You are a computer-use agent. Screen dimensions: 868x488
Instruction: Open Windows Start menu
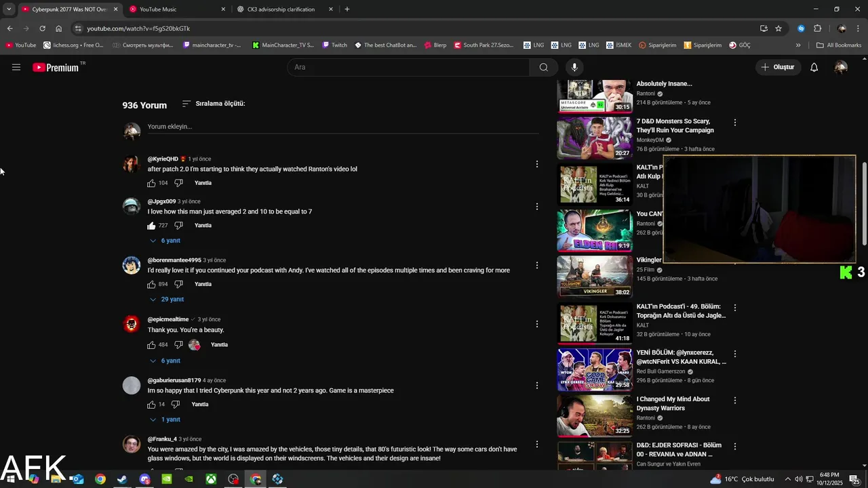pos(10,479)
